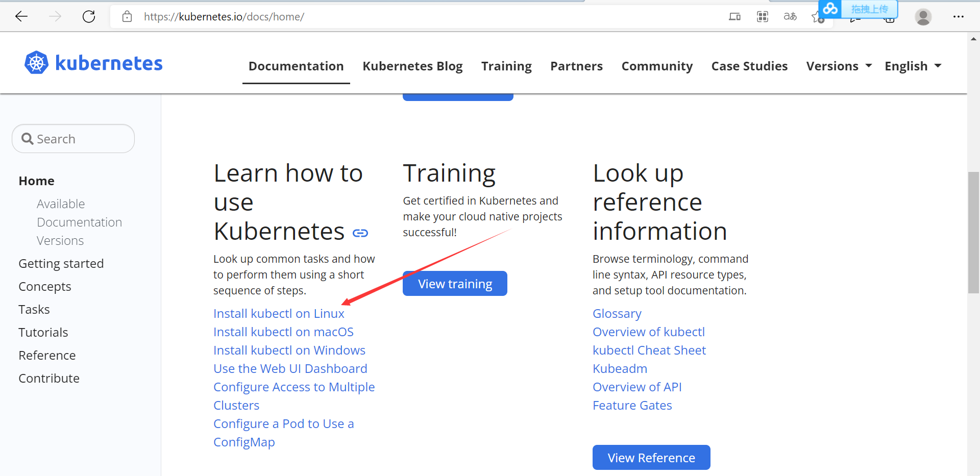Viewport: 980px width, 476px height.
Task: Expand Getting started in the sidebar
Action: [61, 264]
